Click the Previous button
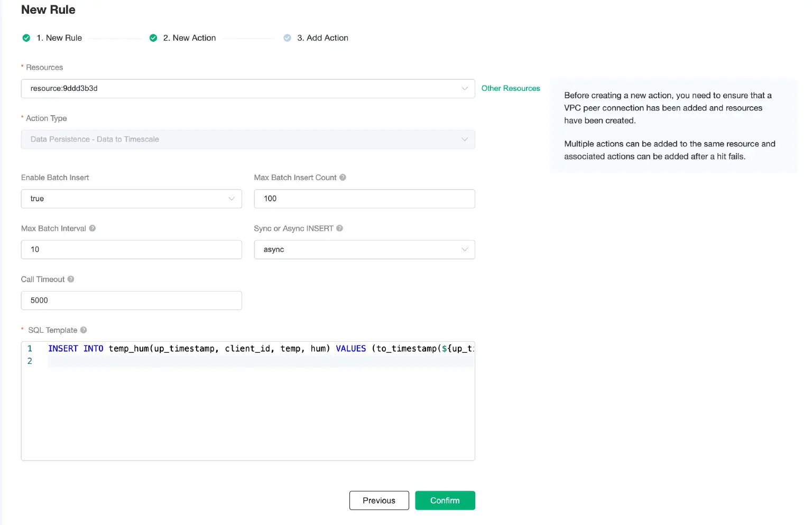Image resolution: width=812 pixels, height=525 pixels. [x=379, y=500]
